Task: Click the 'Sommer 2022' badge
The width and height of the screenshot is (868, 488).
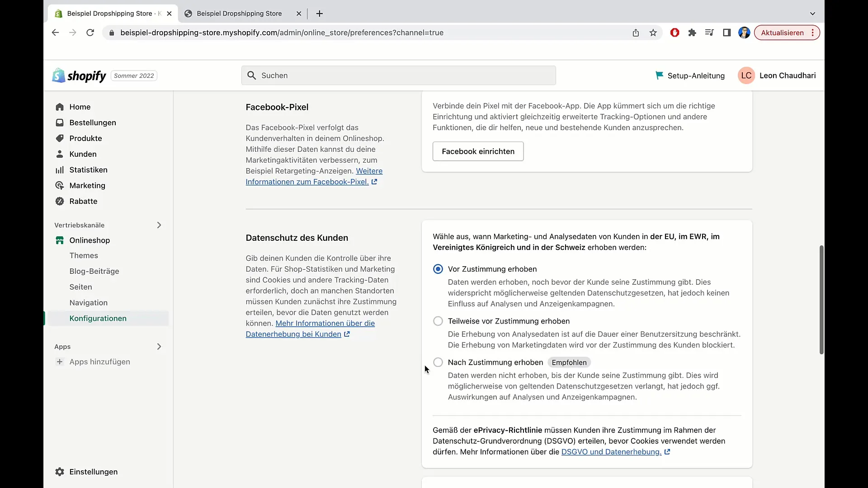Action: click(x=134, y=76)
